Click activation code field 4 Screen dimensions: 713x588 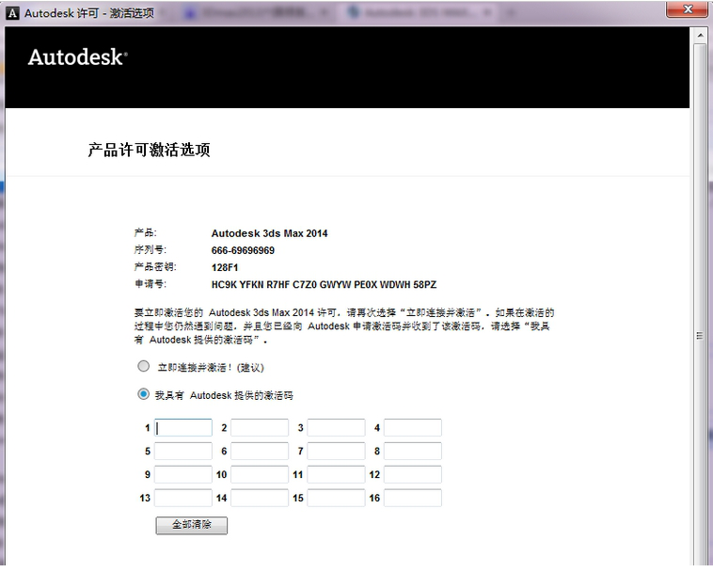(x=412, y=427)
